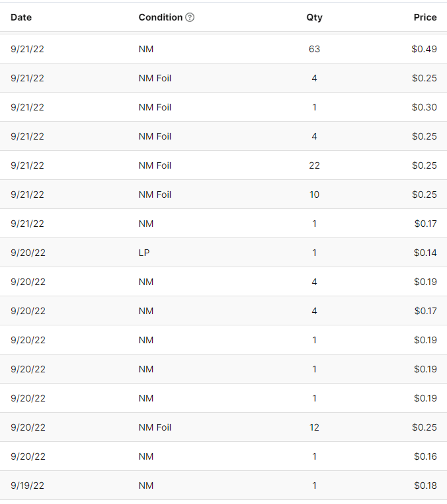Click the Date column header
This screenshot has height=504, width=447.
click(21, 17)
